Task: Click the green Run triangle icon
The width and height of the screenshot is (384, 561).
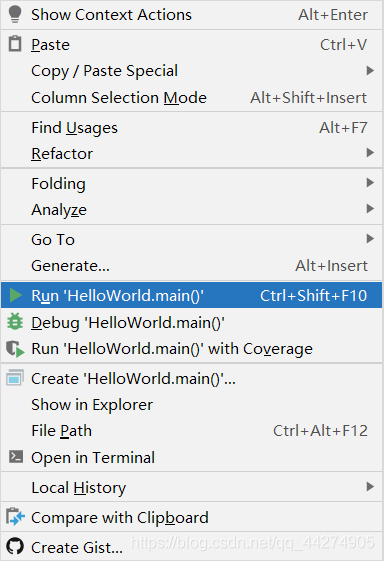Action: click(x=15, y=296)
